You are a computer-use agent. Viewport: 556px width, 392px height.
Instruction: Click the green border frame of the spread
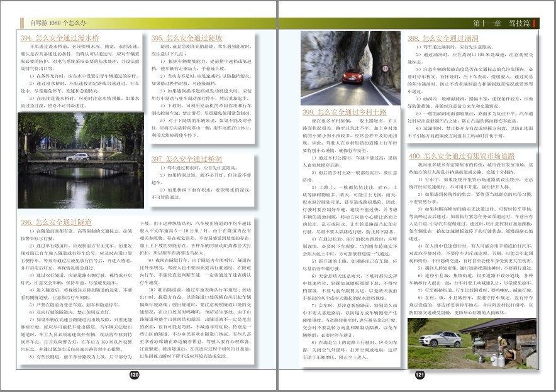coord(278,5)
